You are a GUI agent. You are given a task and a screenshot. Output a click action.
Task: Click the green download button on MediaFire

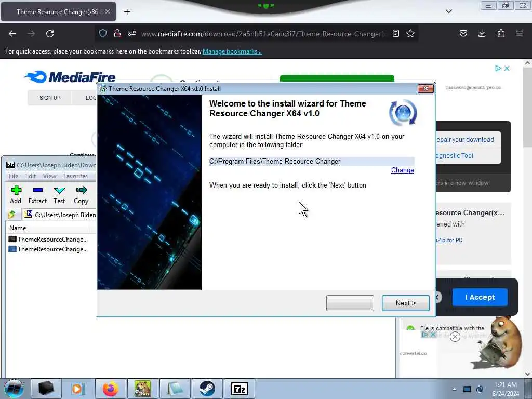click(337, 78)
